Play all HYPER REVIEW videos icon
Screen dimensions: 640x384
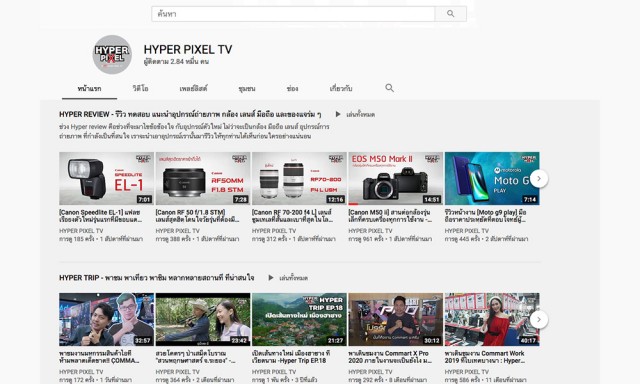338,114
